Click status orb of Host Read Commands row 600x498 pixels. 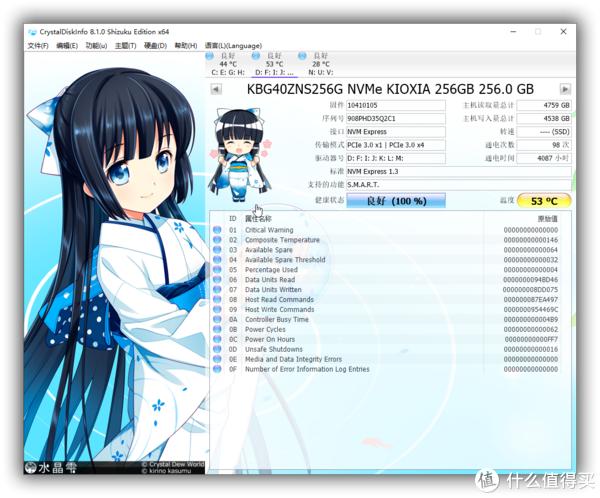pyautogui.click(x=217, y=299)
